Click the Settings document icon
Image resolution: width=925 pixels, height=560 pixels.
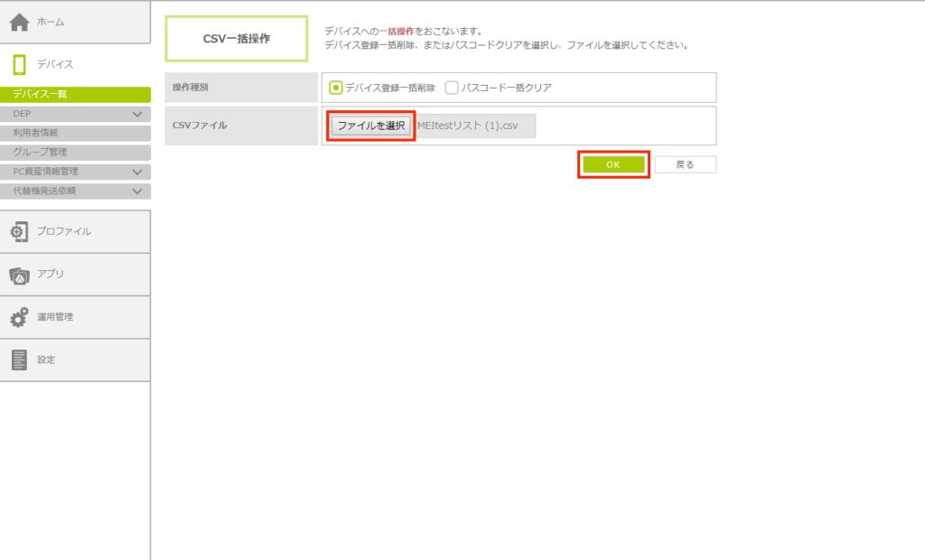(x=20, y=360)
